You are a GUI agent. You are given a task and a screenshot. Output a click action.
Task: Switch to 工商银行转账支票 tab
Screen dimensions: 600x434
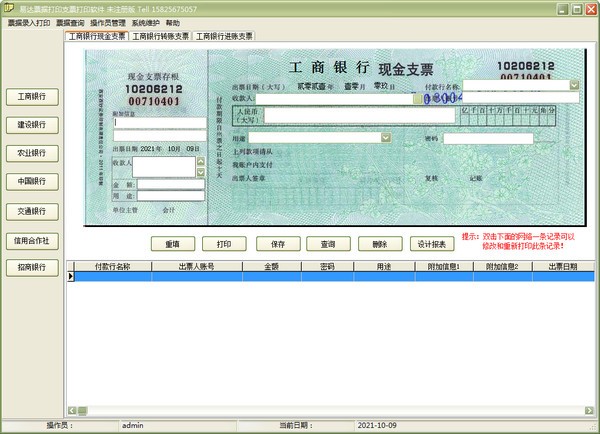click(x=160, y=36)
